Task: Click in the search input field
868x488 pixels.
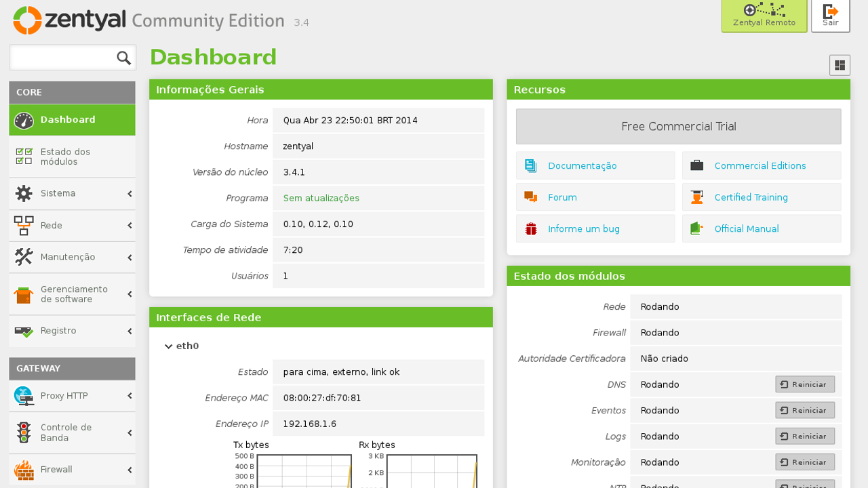Action: [x=62, y=58]
